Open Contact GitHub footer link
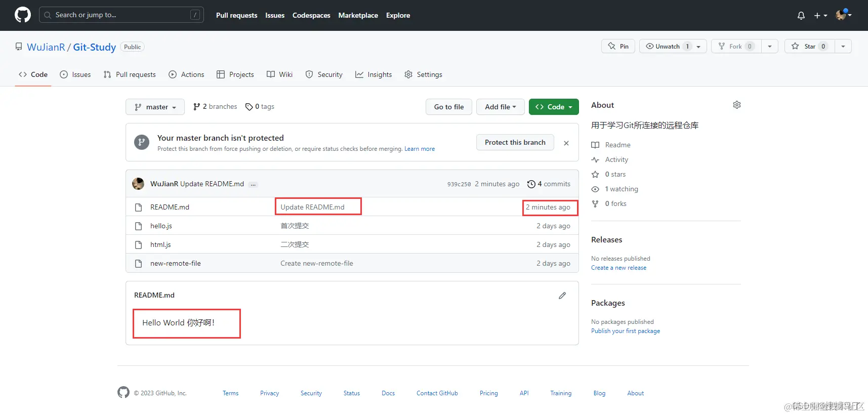The image size is (868, 415). 437,393
